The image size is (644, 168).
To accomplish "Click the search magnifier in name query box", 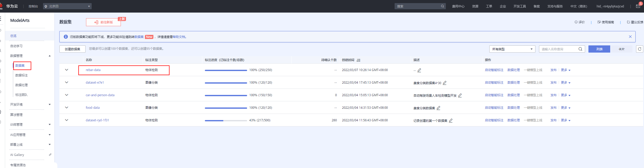I will point(580,49).
